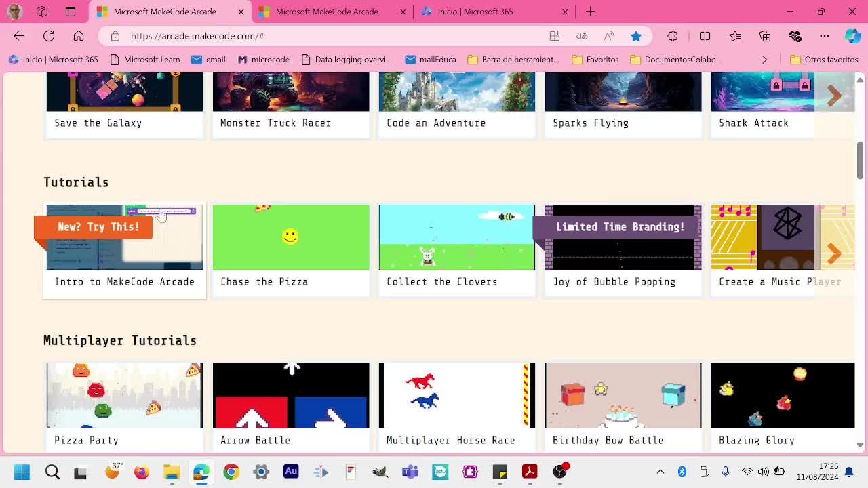Open the email bookmark

[208, 60]
